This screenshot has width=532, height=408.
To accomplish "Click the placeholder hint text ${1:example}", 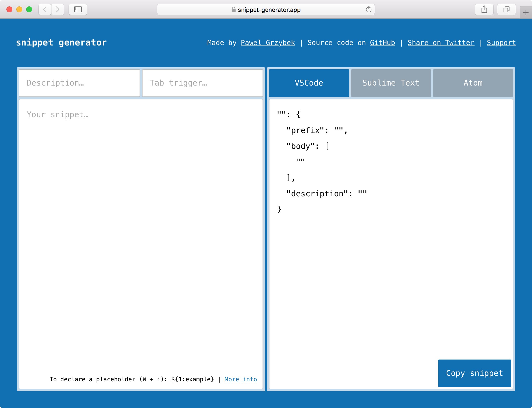I will pyautogui.click(x=193, y=379).
